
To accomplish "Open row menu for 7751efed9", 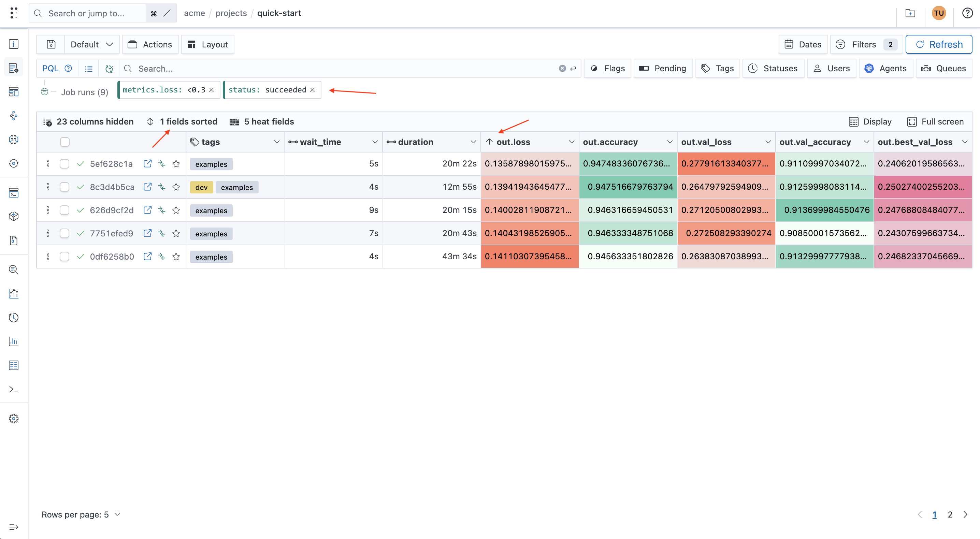I will point(47,233).
